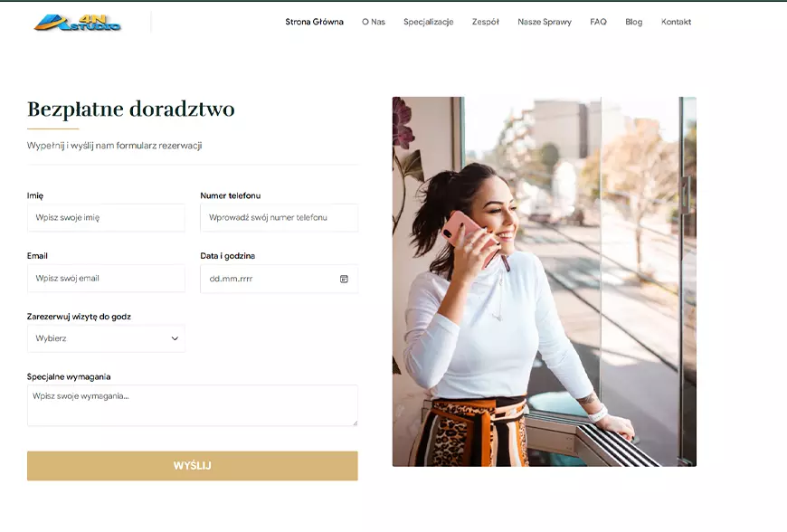Click the woman on phone photo
This screenshot has width=787, height=532.
pyautogui.click(x=544, y=281)
